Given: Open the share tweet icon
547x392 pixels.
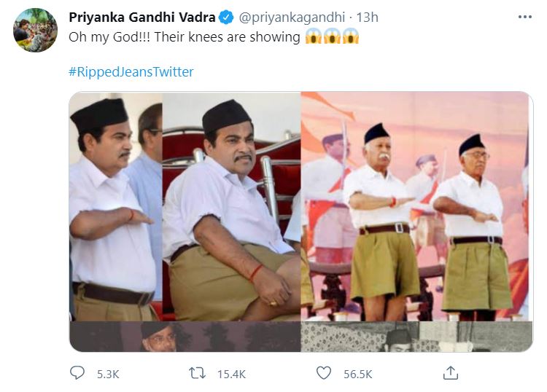Looking at the screenshot, I should coord(451,373).
